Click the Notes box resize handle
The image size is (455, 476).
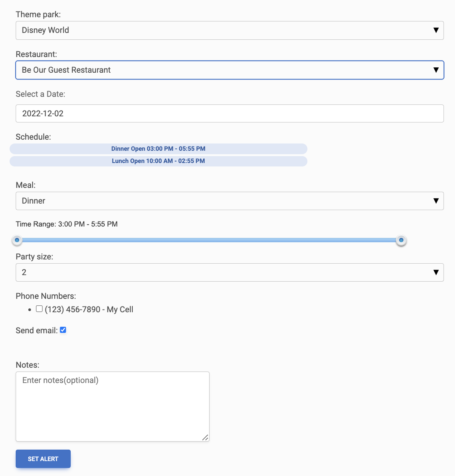pyautogui.click(x=205, y=437)
